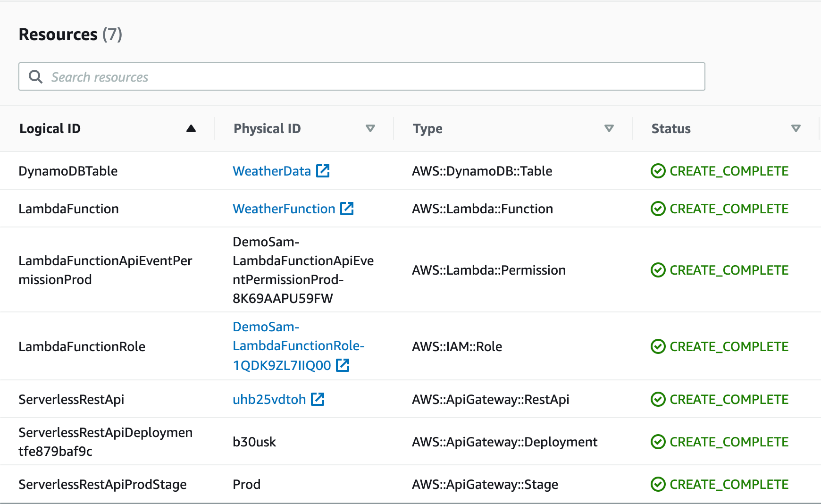Click the Status column header label

pyautogui.click(x=670, y=128)
